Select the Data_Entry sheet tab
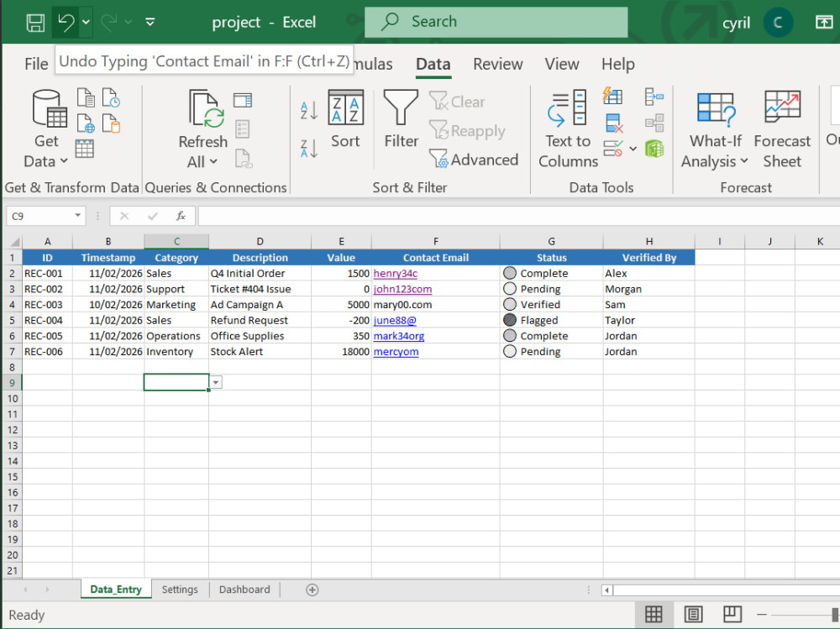Screen dimensions: 840x629 (116, 590)
